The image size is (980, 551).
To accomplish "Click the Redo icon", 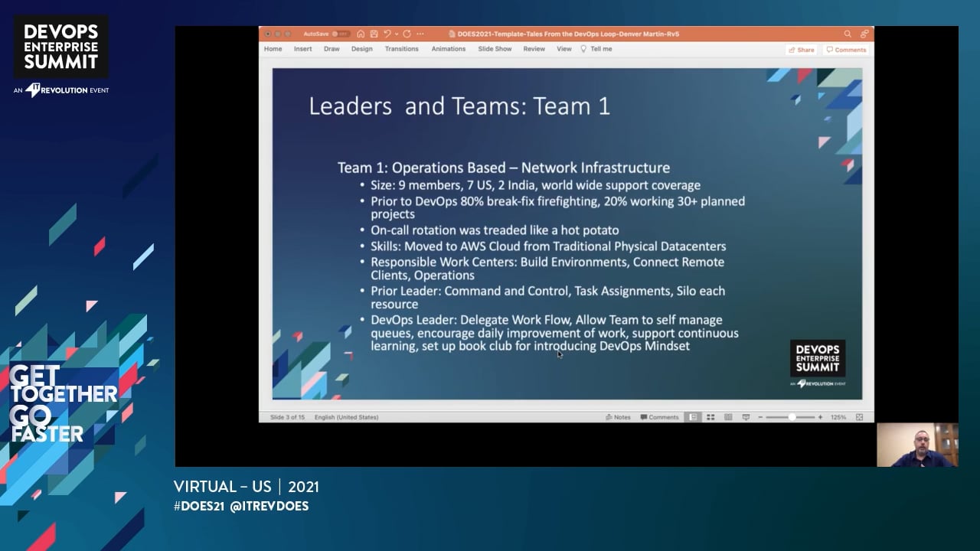I will (407, 34).
